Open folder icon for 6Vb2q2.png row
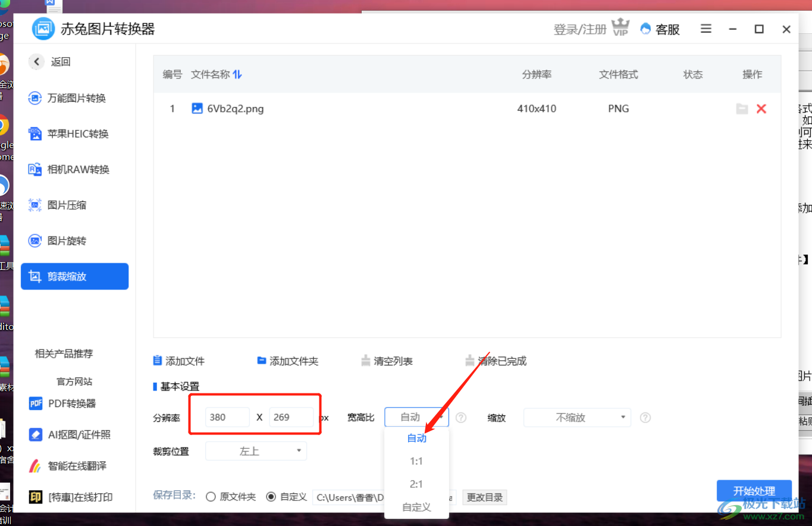The width and height of the screenshot is (812, 526). click(x=742, y=109)
